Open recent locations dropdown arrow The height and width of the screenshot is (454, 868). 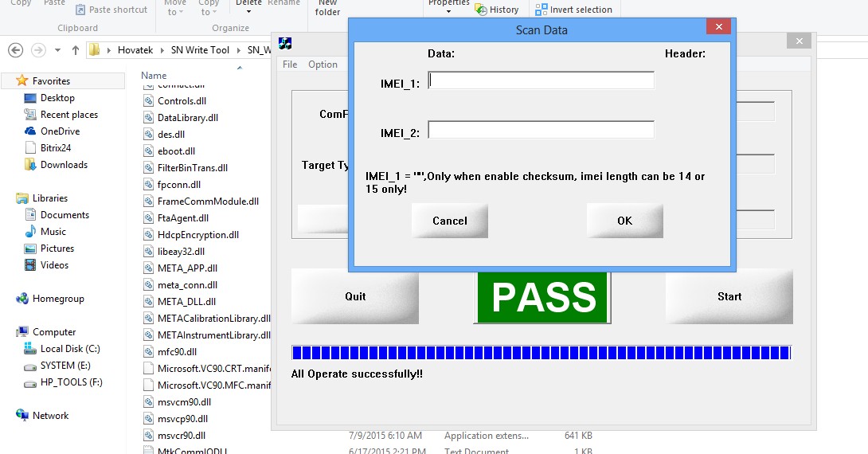click(x=57, y=50)
